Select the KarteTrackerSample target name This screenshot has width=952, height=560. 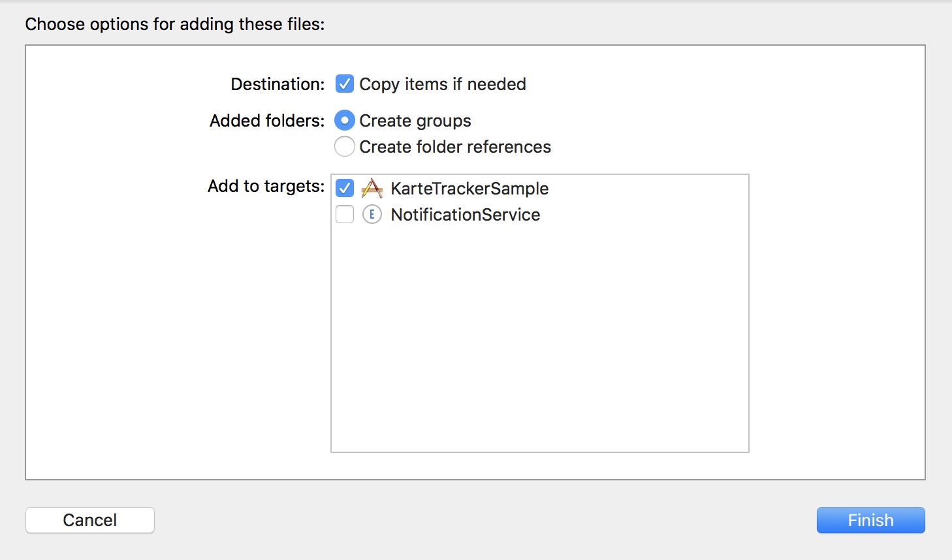point(469,189)
